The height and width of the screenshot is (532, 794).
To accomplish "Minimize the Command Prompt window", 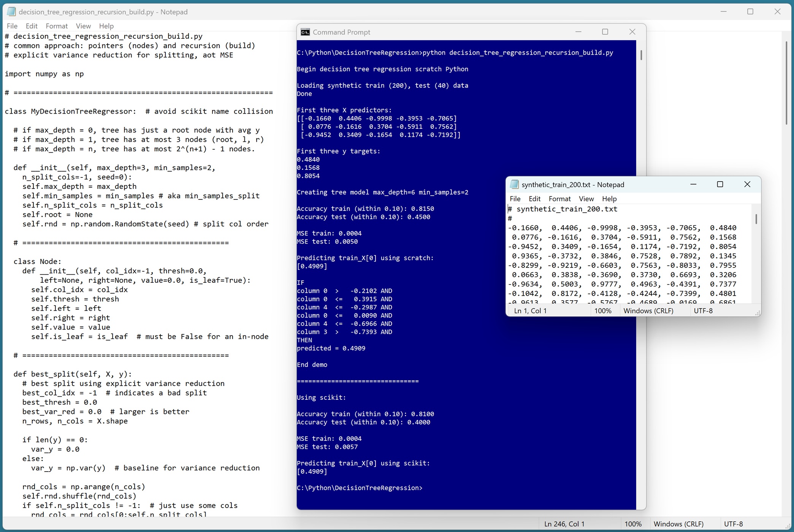I will click(578, 32).
